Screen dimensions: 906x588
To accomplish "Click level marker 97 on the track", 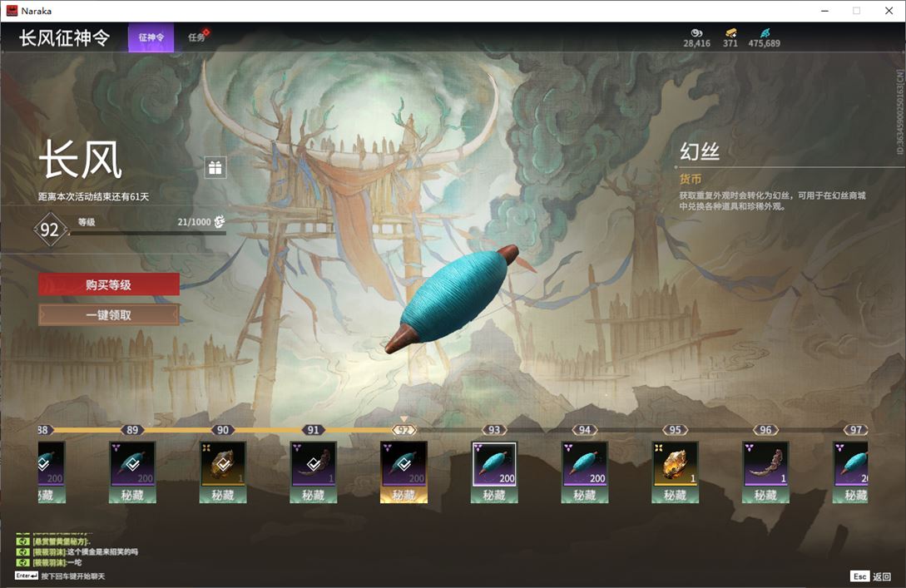I will (856, 430).
